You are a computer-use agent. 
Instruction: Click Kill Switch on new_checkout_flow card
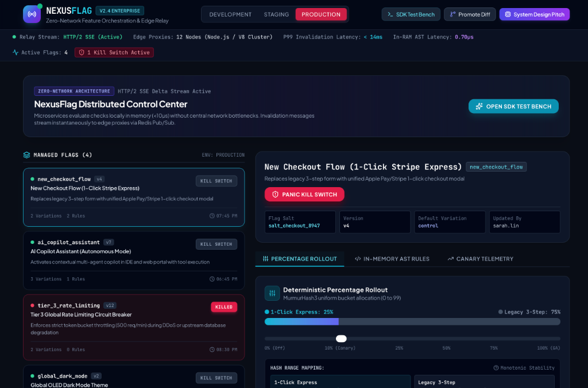[216, 181]
